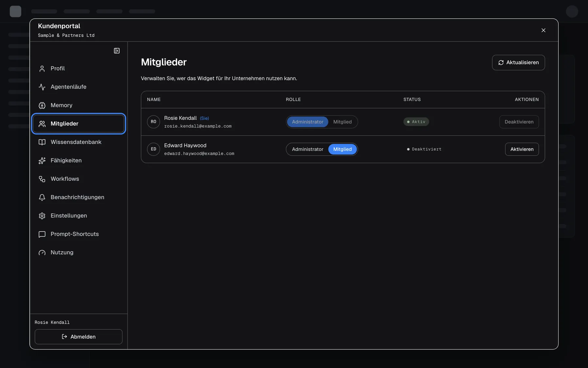
Task: Collapse the sidebar panel icon
Action: pos(117,51)
